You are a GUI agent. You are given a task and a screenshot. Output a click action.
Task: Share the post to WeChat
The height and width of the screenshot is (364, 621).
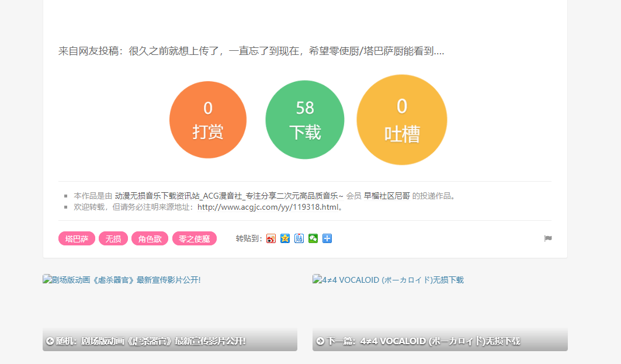(x=313, y=238)
